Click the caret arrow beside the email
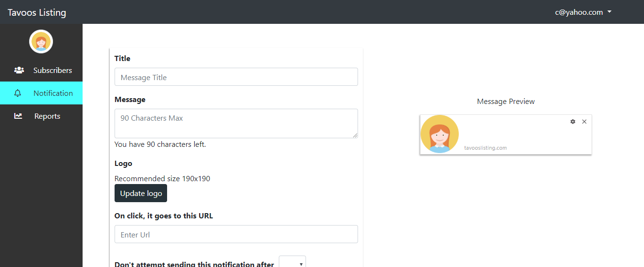This screenshot has width=644, height=267. tap(610, 12)
